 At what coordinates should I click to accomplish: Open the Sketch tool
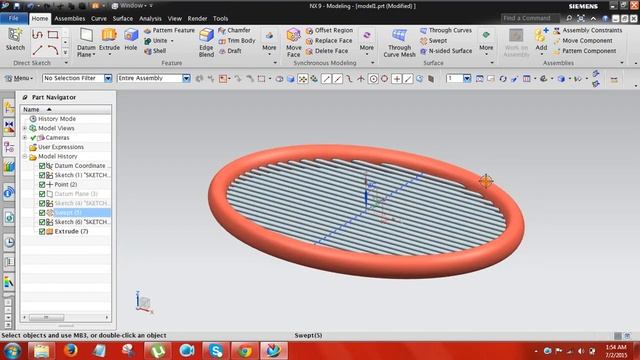coord(15,40)
